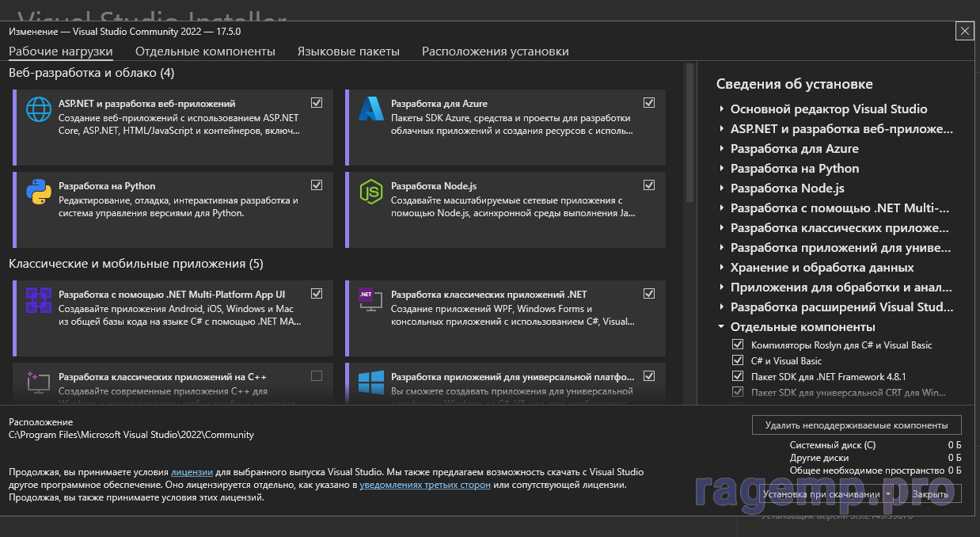Expand Основной редактор Visual Studio details

[x=721, y=109]
